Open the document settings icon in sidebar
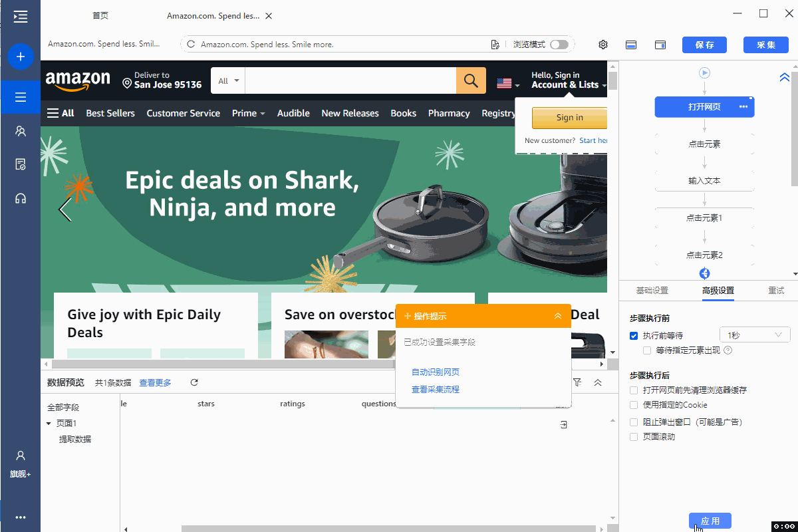 tap(21, 164)
